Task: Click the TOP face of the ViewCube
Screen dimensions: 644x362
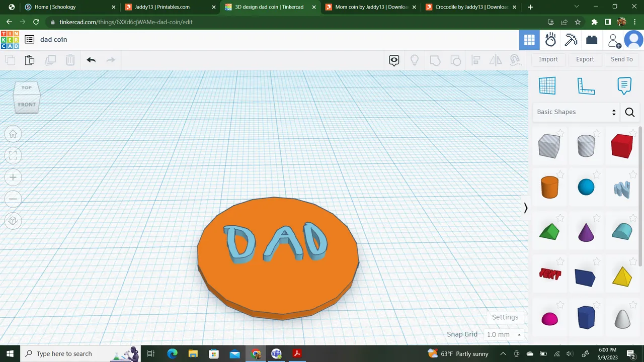Action: [x=26, y=87]
